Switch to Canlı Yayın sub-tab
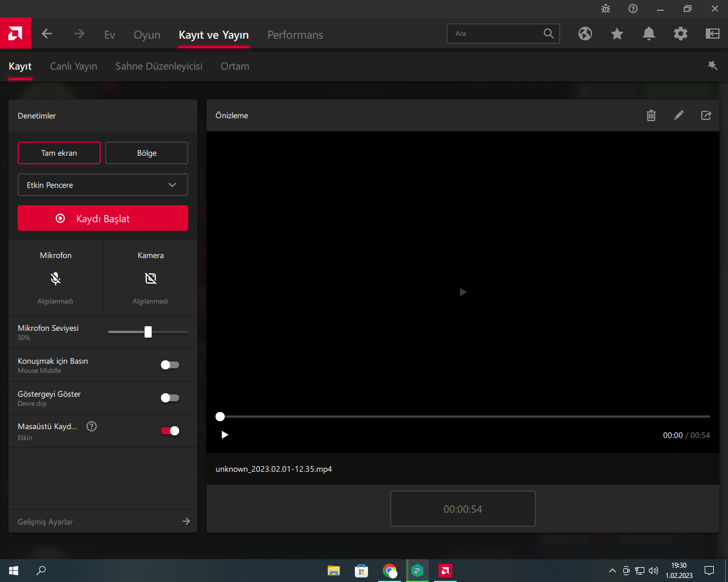Viewport: 728px width, 582px height. 73,66
